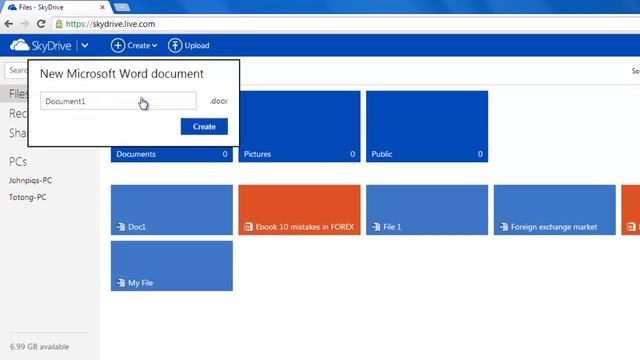Click the Upload label in toolbar
Screen dimensions: 640x360
pos(197,45)
